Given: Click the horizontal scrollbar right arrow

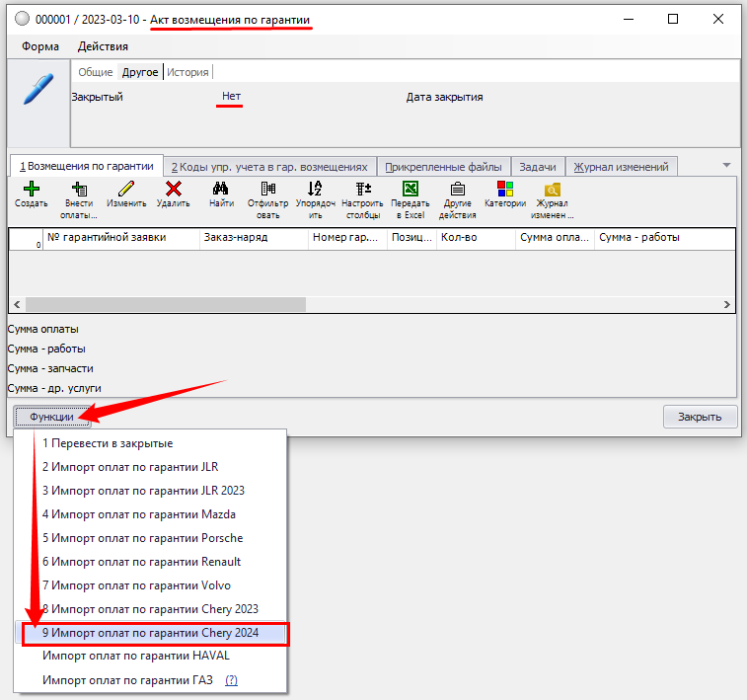Looking at the screenshot, I should tap(727, 305).
